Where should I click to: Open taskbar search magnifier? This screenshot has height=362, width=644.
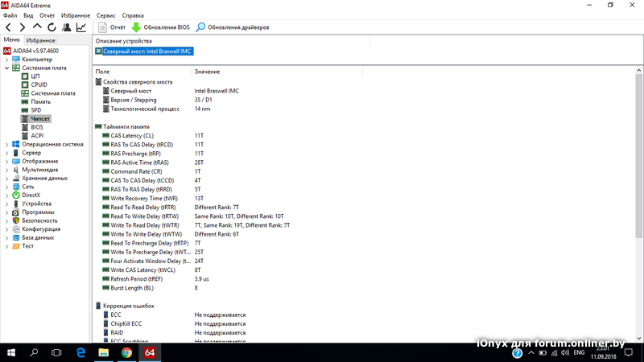pyautogui.click(x=34, y=352)
